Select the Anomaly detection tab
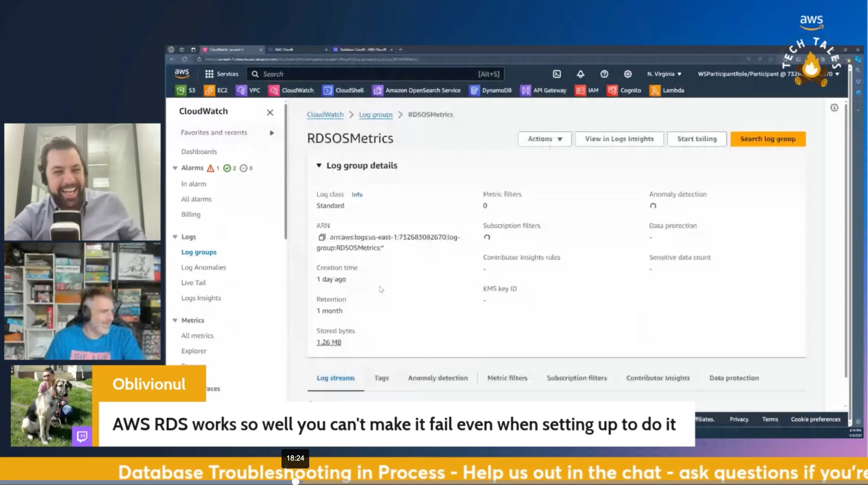Screen dimensions: 868x485 pyautogui.click(x=438, y=378)
